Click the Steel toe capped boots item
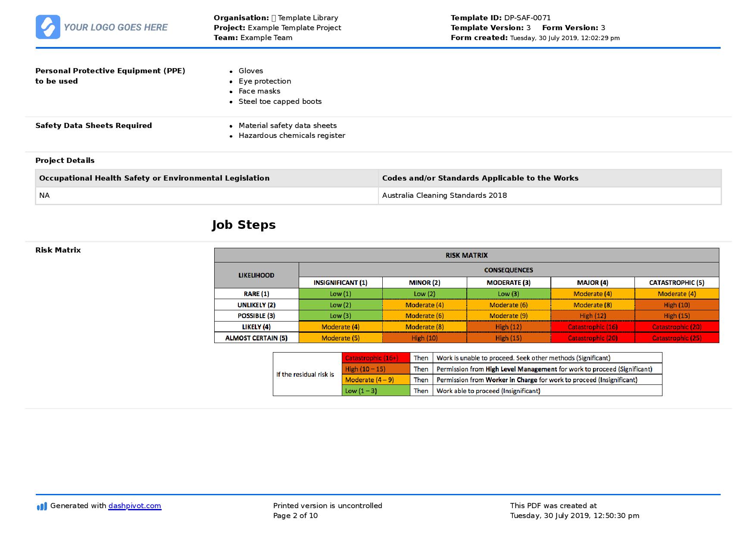This screenshot has width=756, height=534. [x=280, y=102]
